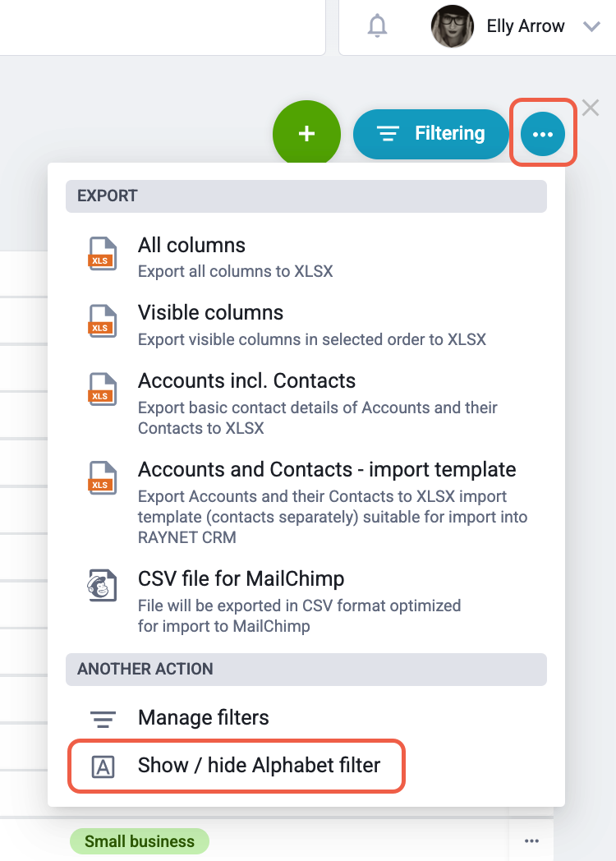Click the Small business tag
The image size is (616, 861).
[x=140, y=841]
